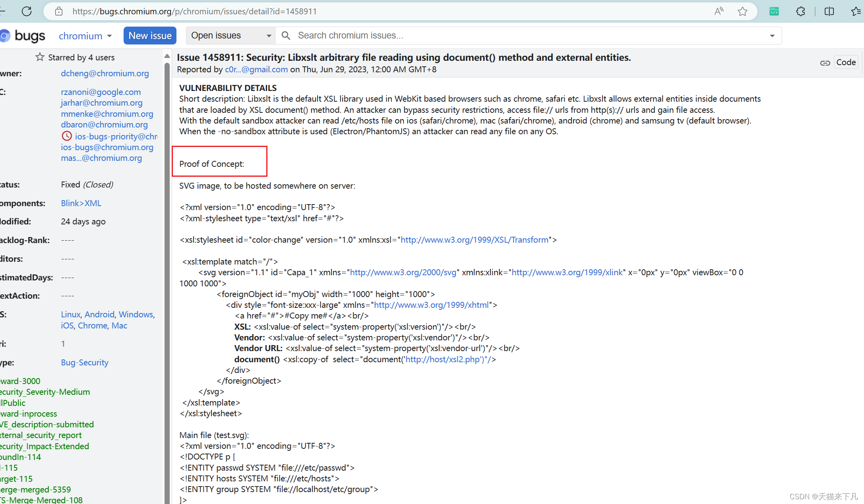Click 'Main file (test.svg):' text

[x=214, y=435]
